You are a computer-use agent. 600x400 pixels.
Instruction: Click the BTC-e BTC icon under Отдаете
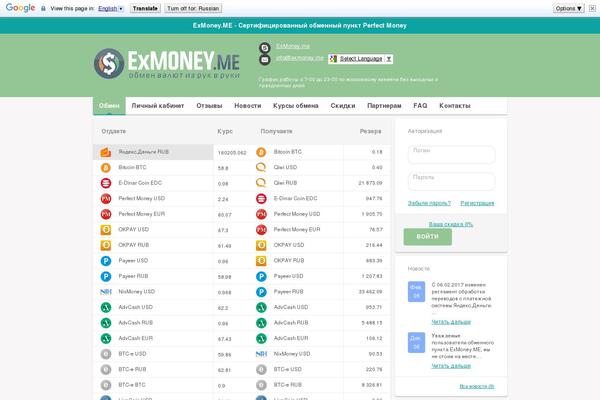pos(106,385)
